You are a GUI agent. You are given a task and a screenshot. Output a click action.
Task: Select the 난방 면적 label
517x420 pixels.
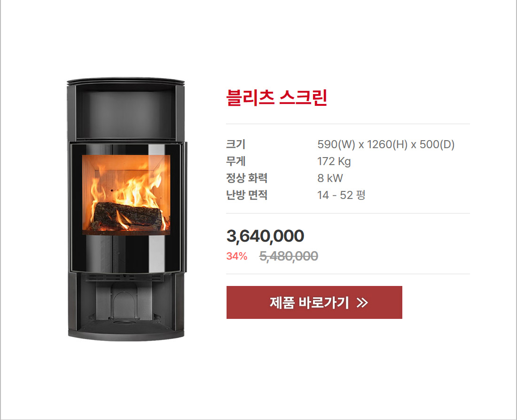point(247,195)
